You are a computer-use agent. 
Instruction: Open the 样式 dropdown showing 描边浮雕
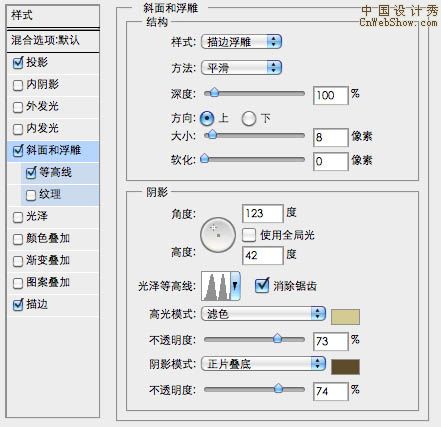241,42
